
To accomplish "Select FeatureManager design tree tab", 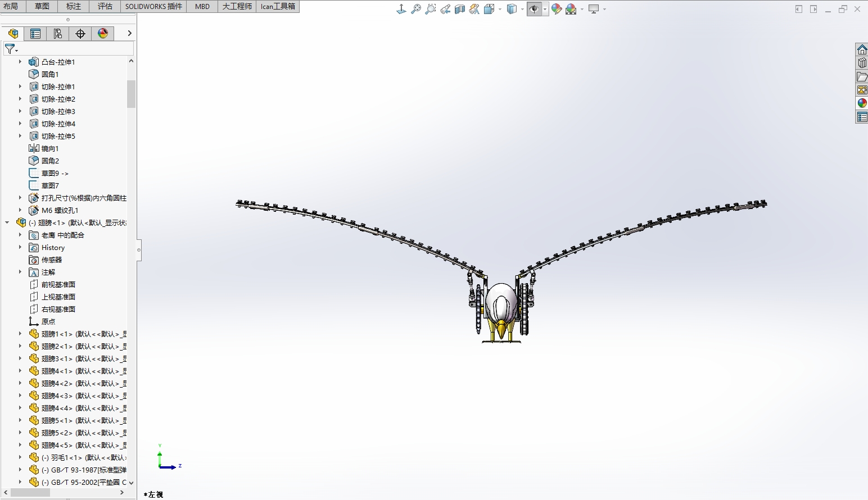I will pos(13,34).
